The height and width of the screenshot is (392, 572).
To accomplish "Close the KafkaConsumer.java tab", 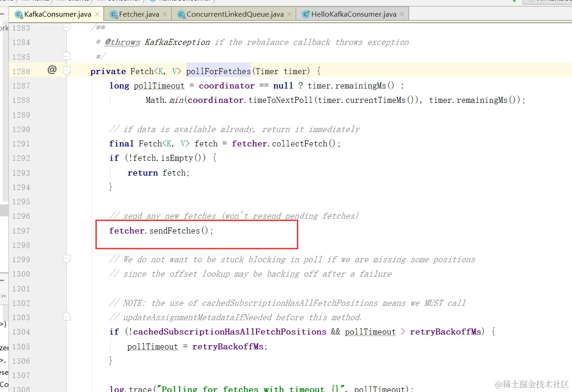I will point(97,14).
